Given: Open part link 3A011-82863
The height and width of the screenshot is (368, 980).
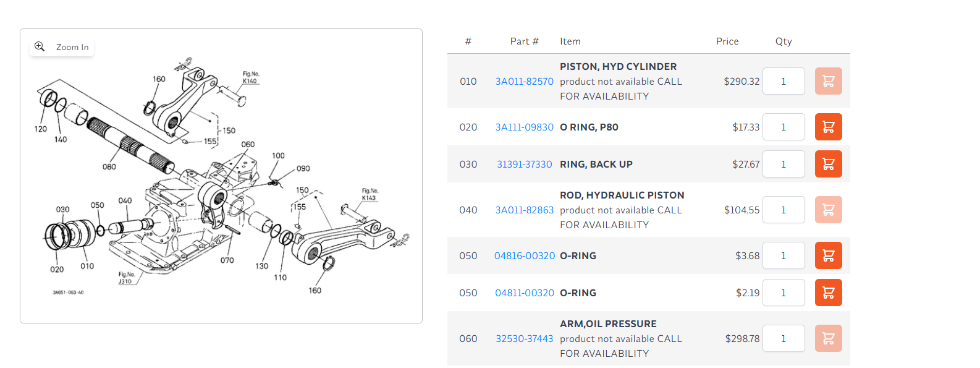Looking at the screenshot, I should (x=524, y=210).
